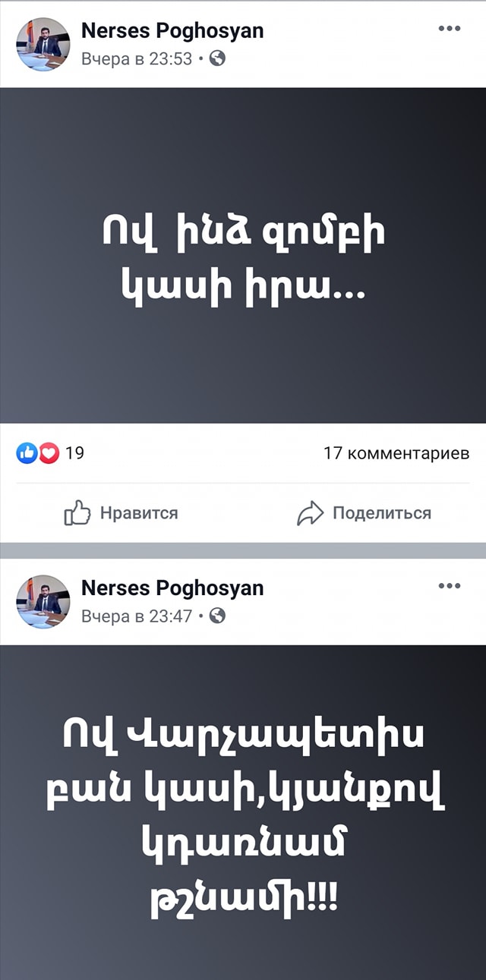The width and height of the screenshot is (486, 980).
Task: Open the timestamp Вчера в 23:47
Action: click(x=137, y=616)
